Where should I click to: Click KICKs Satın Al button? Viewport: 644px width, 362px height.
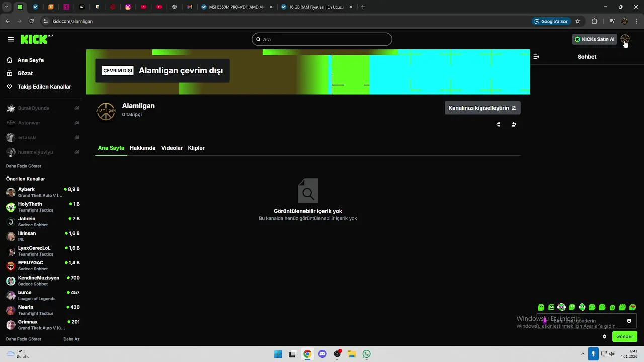tap(595, 39)
